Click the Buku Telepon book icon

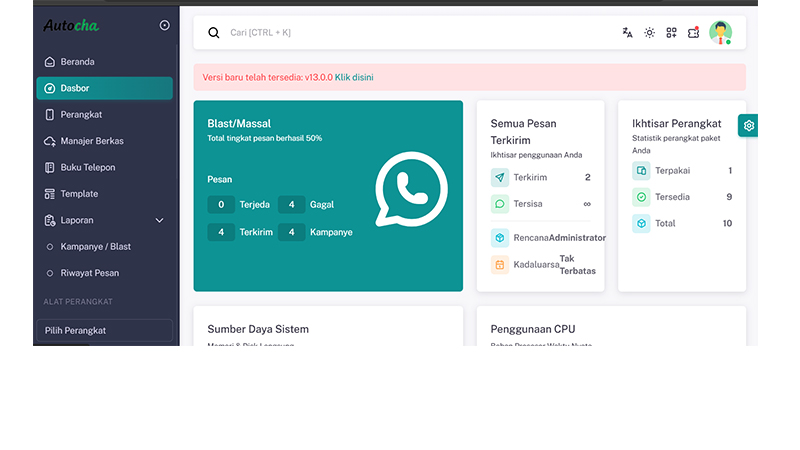[x=49, y=167]
